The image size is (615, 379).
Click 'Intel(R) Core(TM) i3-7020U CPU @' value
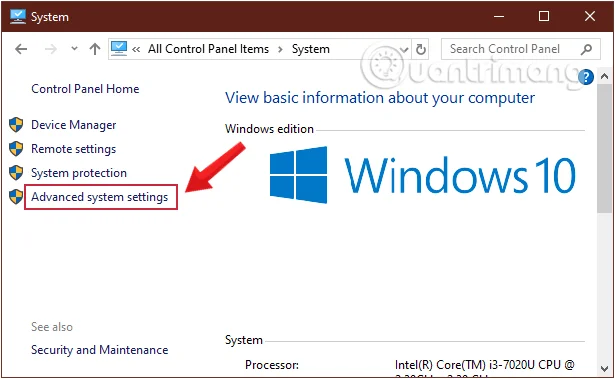484,365
